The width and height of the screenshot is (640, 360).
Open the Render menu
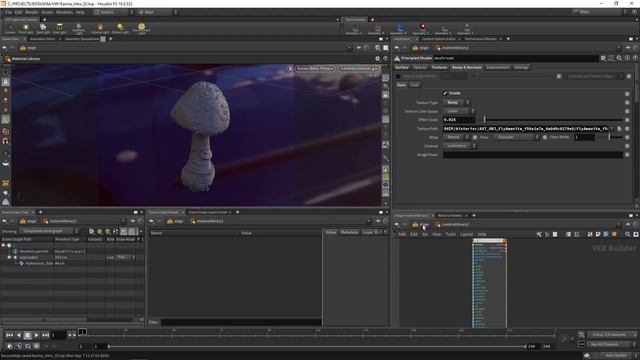(x=31, y=12)
